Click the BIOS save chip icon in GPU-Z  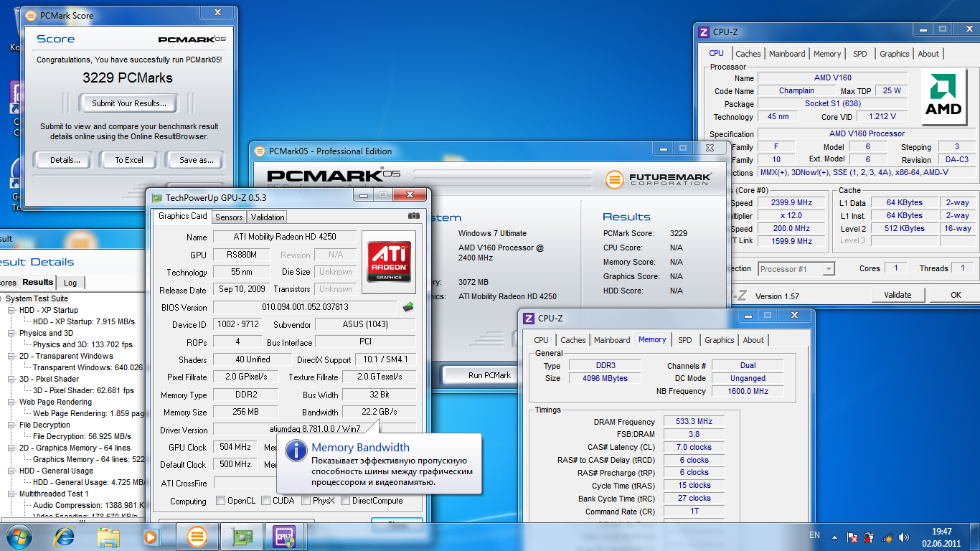tap(408, 307)
